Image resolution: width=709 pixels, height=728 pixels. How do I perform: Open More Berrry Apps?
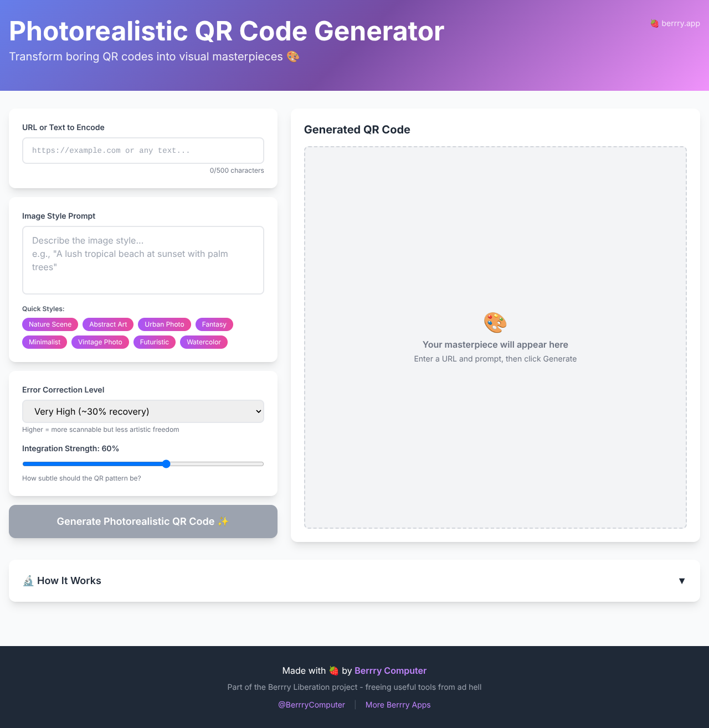pyautogui.click(x=398, y=704)
